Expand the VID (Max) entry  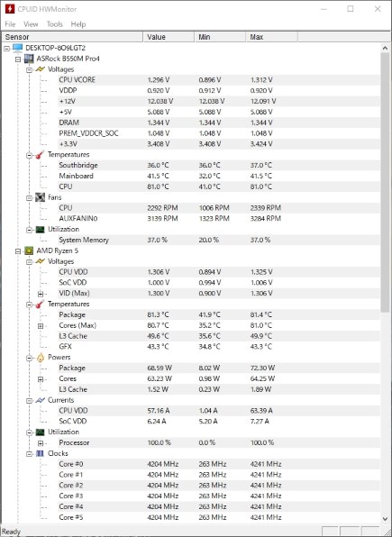41,294
